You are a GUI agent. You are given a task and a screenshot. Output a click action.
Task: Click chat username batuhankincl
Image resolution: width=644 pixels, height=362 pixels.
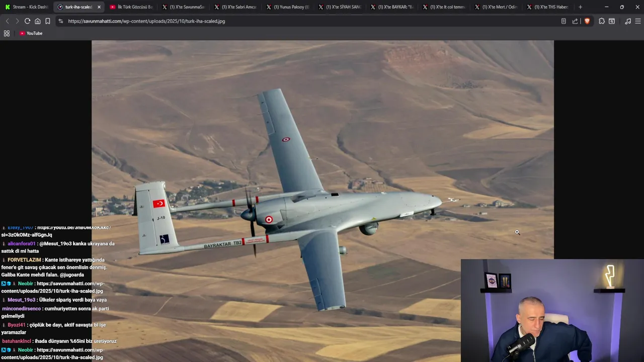point(17,341)
